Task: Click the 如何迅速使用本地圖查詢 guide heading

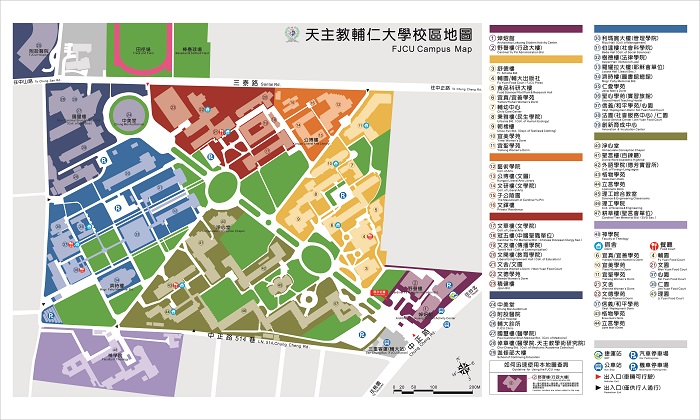Action: coord(536,365)
